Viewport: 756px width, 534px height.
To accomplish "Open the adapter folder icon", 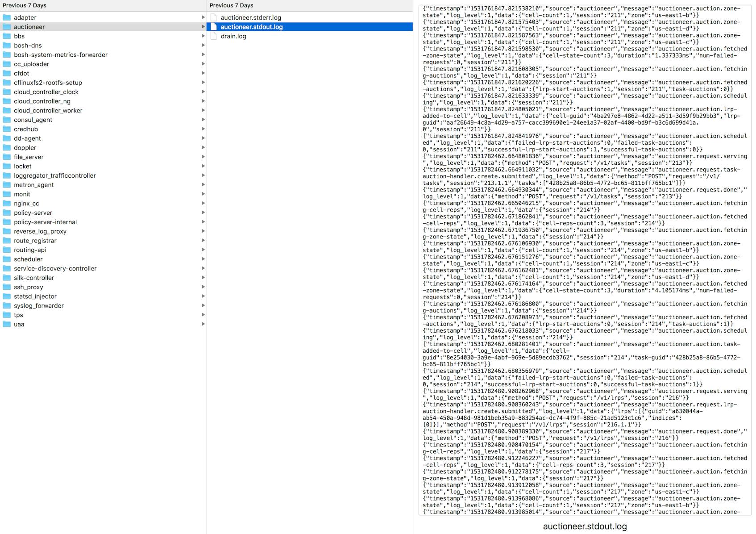I will point(6,17).
